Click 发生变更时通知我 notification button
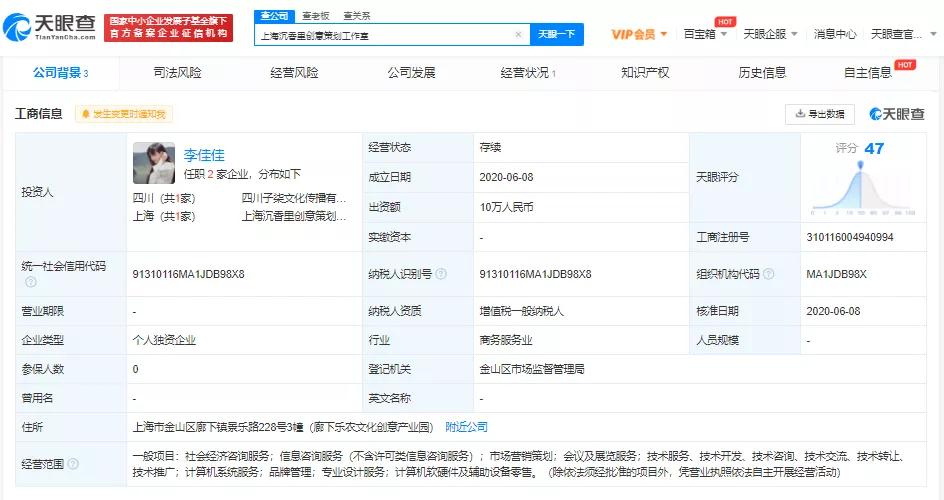This screenshot has height=500, width=944. [124, 114]
